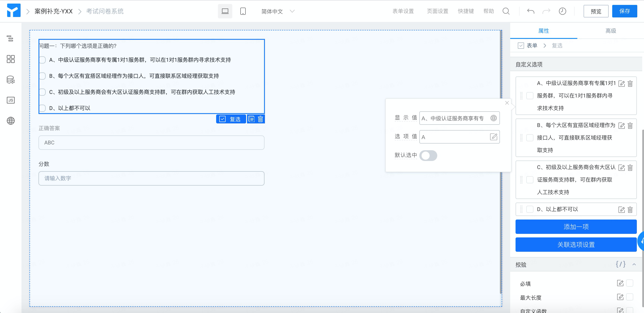The width and height of the screenshot is (644, 313).
Task: Click the undo arrow in top toolbar
Action: point(531,11)
